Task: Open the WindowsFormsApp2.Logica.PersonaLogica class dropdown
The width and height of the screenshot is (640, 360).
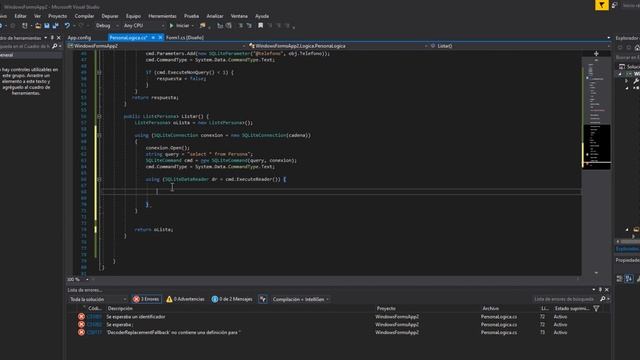Action: click(x=338, y=46)
